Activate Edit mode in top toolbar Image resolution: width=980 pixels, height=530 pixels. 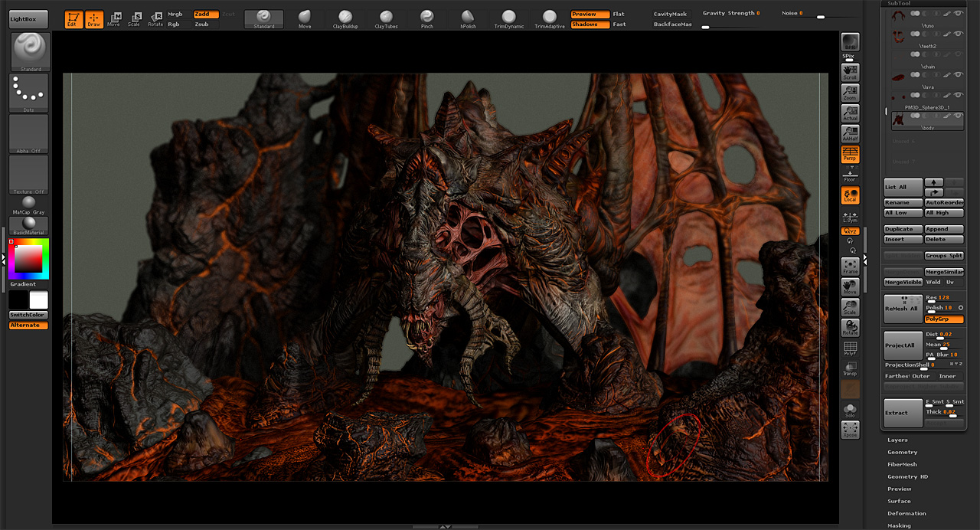(73, 19)
